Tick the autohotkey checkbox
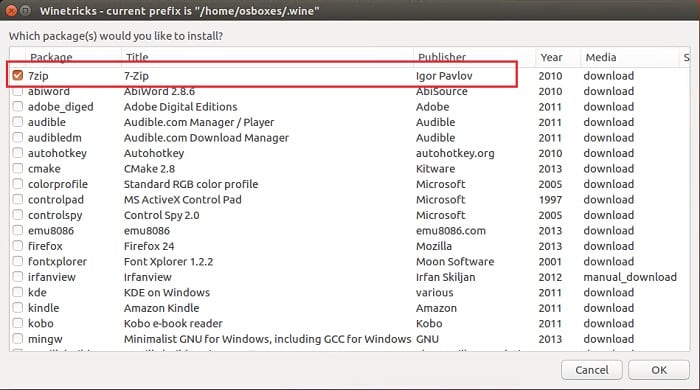 tap(17, 153)
